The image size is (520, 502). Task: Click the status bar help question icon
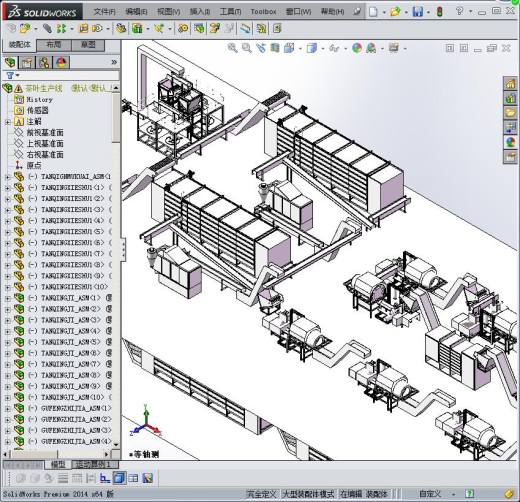[x=469, y=493]
